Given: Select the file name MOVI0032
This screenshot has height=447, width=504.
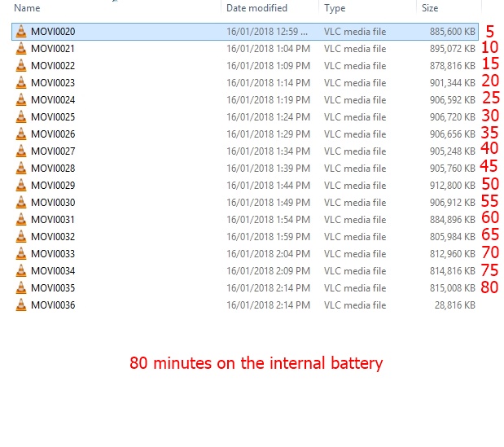Looking at the screenshot, I should click(x=53, y=236).
